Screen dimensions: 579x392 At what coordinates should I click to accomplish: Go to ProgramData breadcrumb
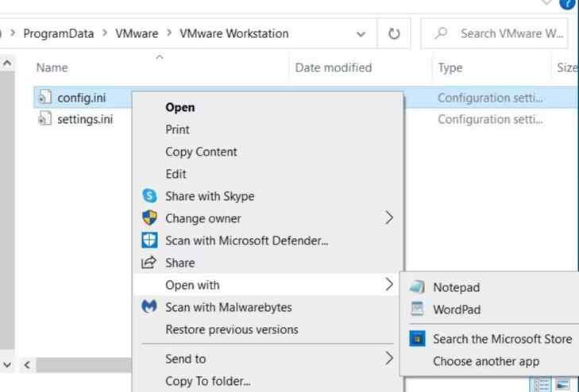tap(58, 33)
